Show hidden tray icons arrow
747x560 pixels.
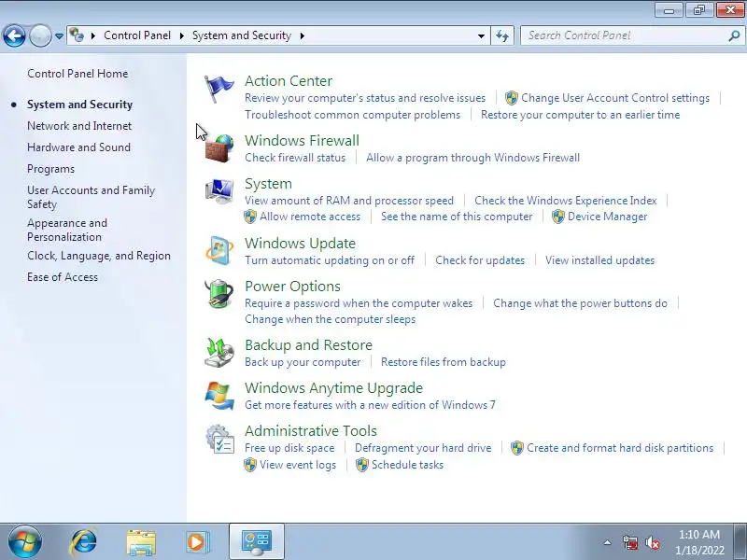[x=608, y=542]
